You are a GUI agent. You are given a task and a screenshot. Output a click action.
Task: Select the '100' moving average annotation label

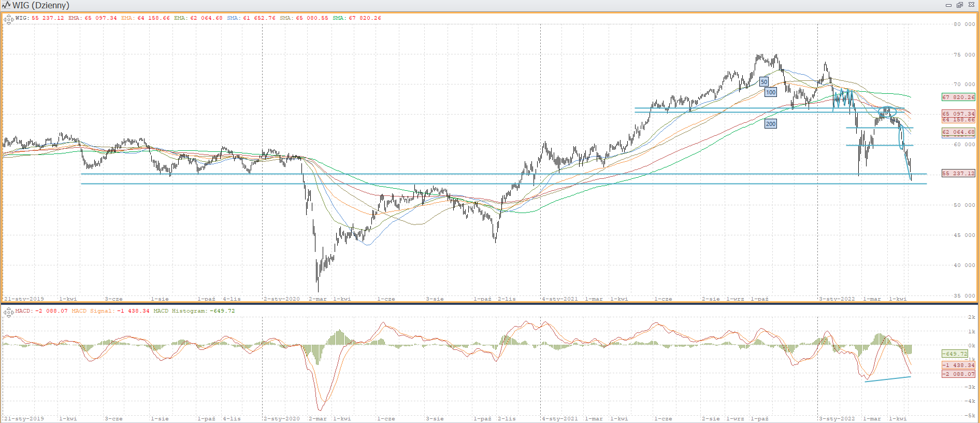click(771, 92)
